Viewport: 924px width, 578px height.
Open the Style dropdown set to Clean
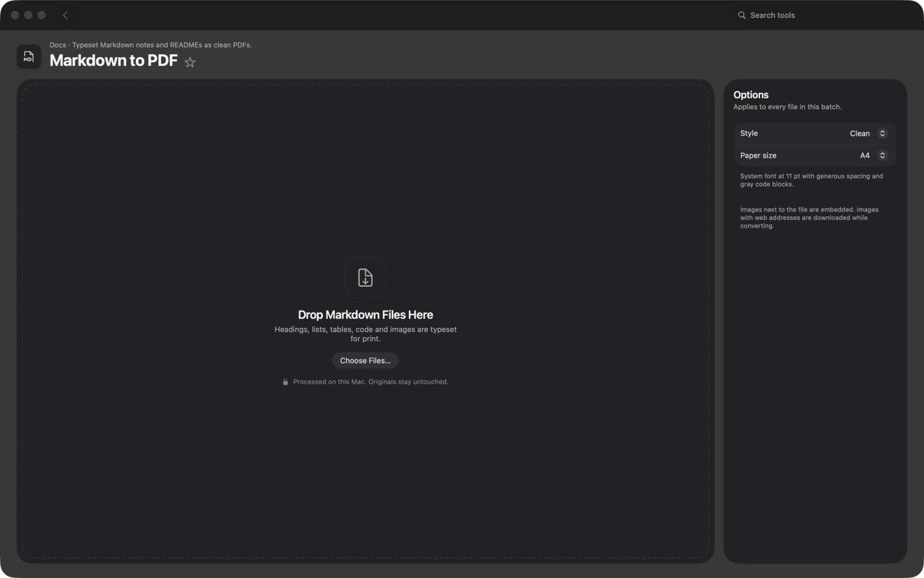tap(868, 134)
